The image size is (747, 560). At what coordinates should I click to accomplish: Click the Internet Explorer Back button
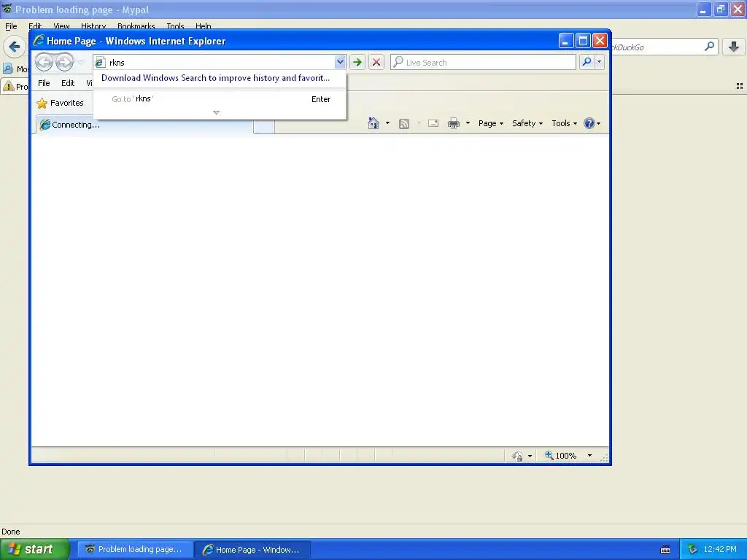click(44, 62)
